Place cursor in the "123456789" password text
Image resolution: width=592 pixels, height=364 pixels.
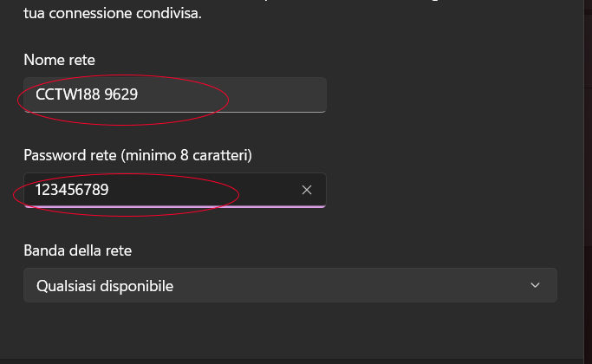click(x=72, y=190)
